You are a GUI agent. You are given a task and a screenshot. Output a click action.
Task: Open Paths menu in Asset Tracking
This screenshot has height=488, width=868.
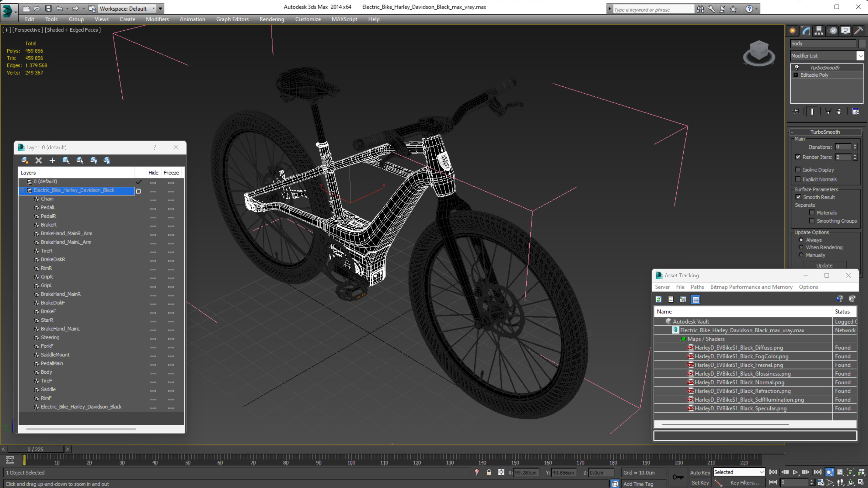point(697,287)
